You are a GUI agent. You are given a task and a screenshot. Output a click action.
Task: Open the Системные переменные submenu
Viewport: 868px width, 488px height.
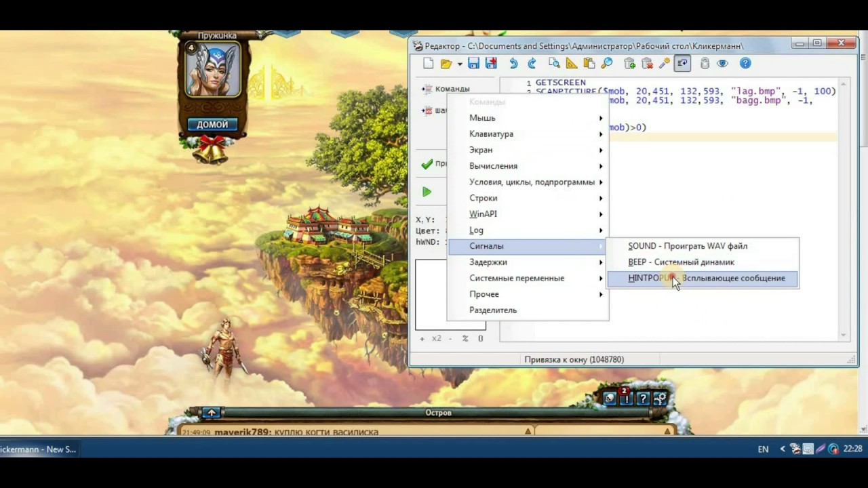pos(528,279)
